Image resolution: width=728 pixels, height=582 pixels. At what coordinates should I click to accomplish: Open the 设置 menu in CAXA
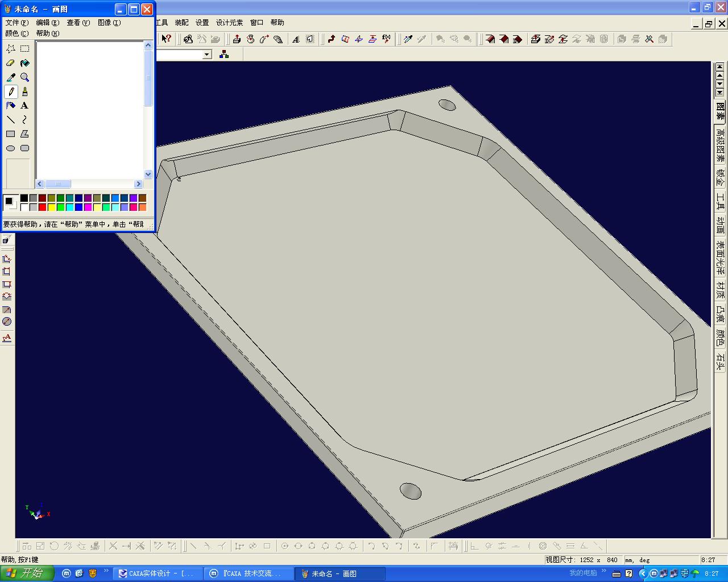click(x=202, y=23)
